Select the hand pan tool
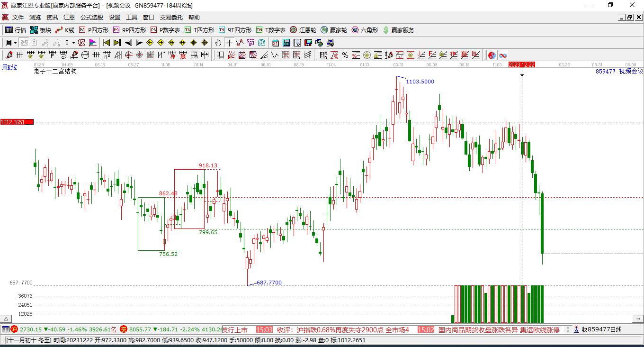Screen dimensions: 644x347 218,43
